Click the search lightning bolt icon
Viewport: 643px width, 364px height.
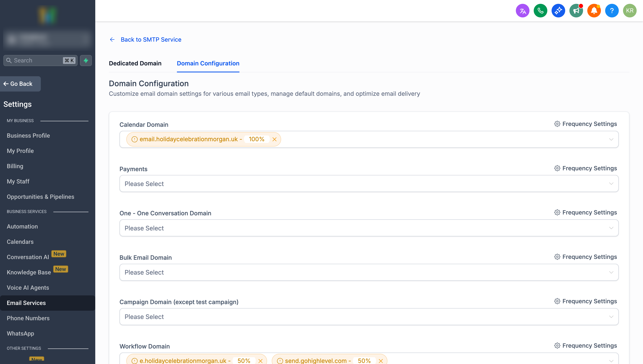(x=86, y=60)
